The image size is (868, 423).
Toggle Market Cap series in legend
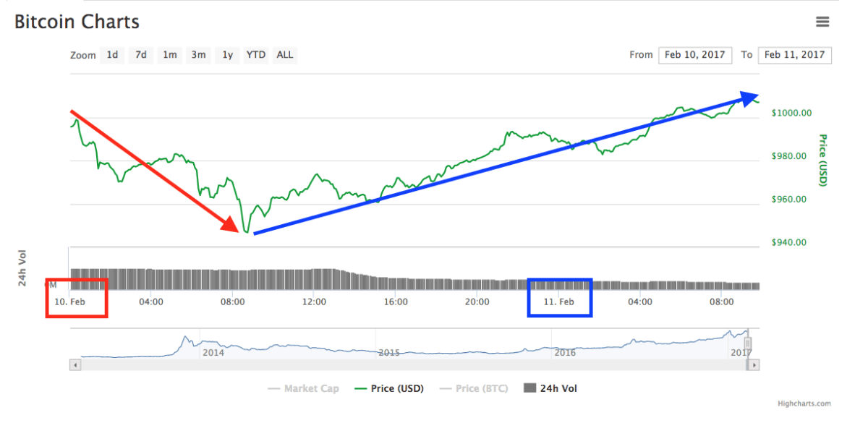click(x=303, y=388)
